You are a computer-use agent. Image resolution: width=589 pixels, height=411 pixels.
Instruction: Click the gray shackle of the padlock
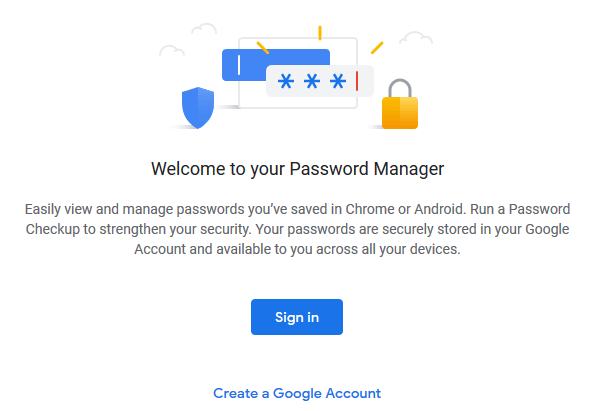[400, 88]
